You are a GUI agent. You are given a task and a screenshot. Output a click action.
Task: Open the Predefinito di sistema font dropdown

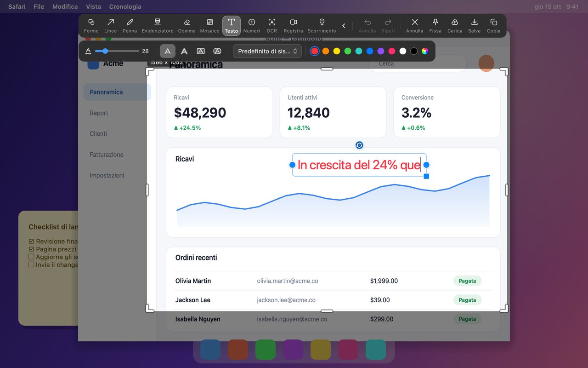[267, 51]
